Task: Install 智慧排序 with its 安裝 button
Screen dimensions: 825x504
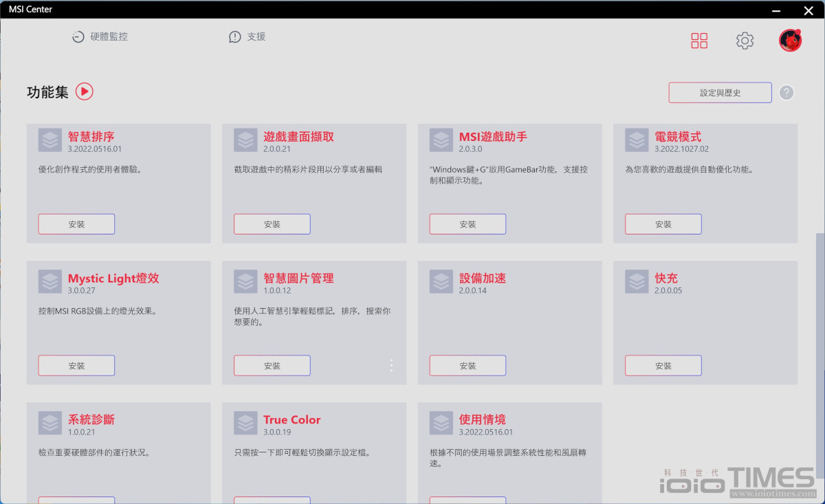Action: pyautogui.click(x=76, y=224)
